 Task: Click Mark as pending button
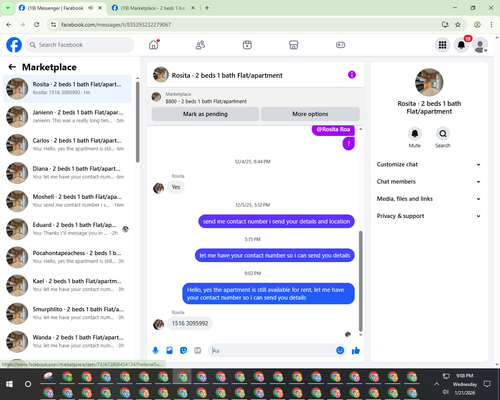click(x=205, y=114)
